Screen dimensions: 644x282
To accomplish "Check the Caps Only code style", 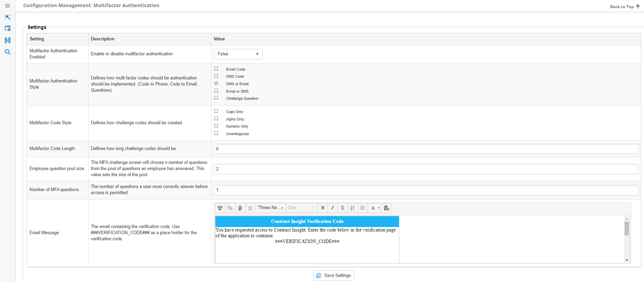I will tap(216, 111).
